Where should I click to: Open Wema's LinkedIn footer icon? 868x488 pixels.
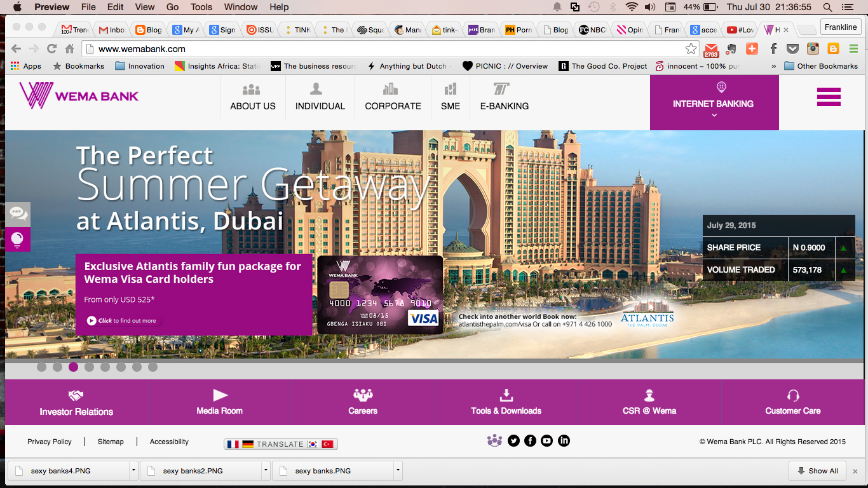564,440
